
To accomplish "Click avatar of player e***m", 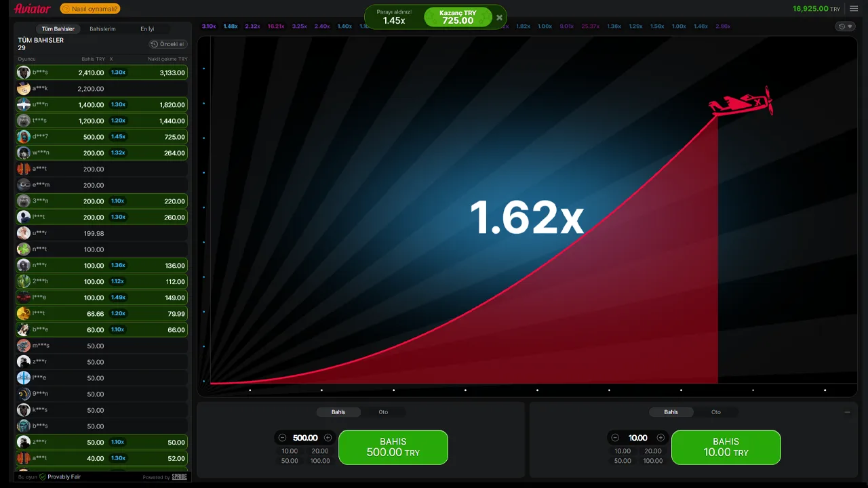I will [x=24, y=185].
